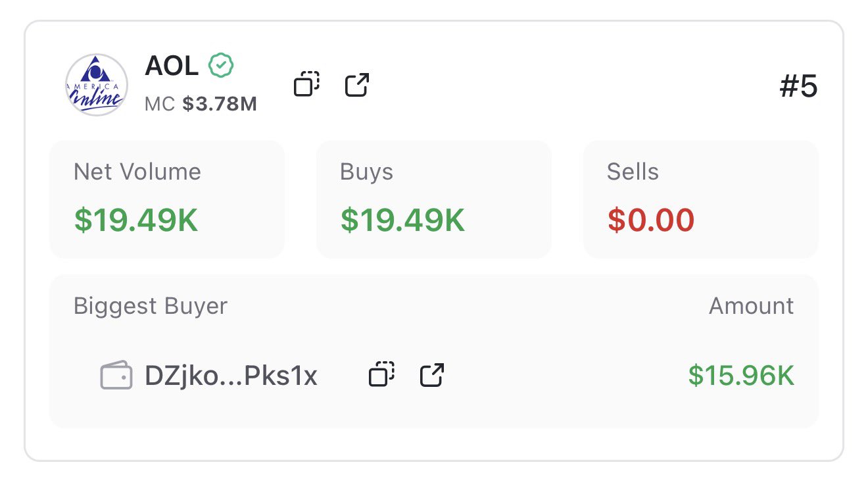Click the America Online token logo
The width and height of the screenshot is (868, 479).
(97, 85)
